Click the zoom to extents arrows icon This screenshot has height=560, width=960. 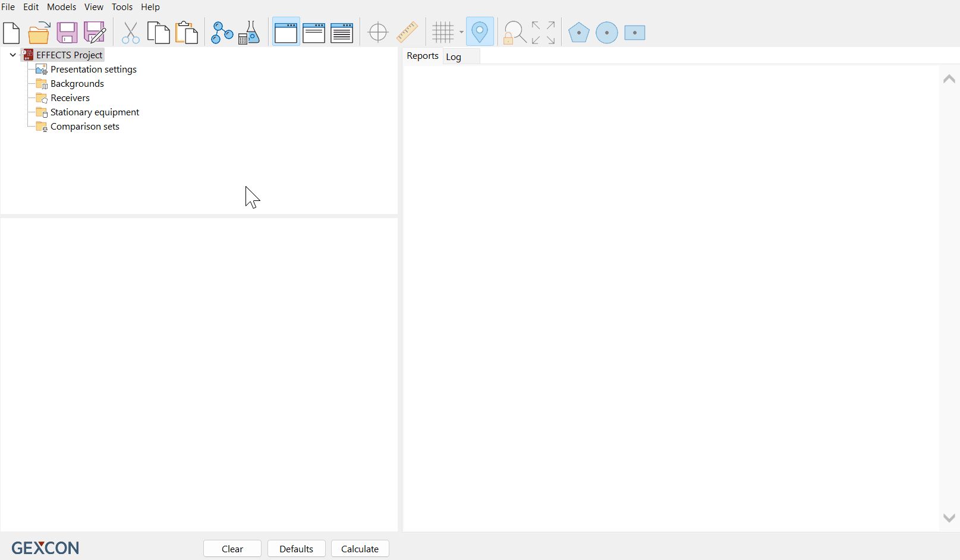pos(543,33)
